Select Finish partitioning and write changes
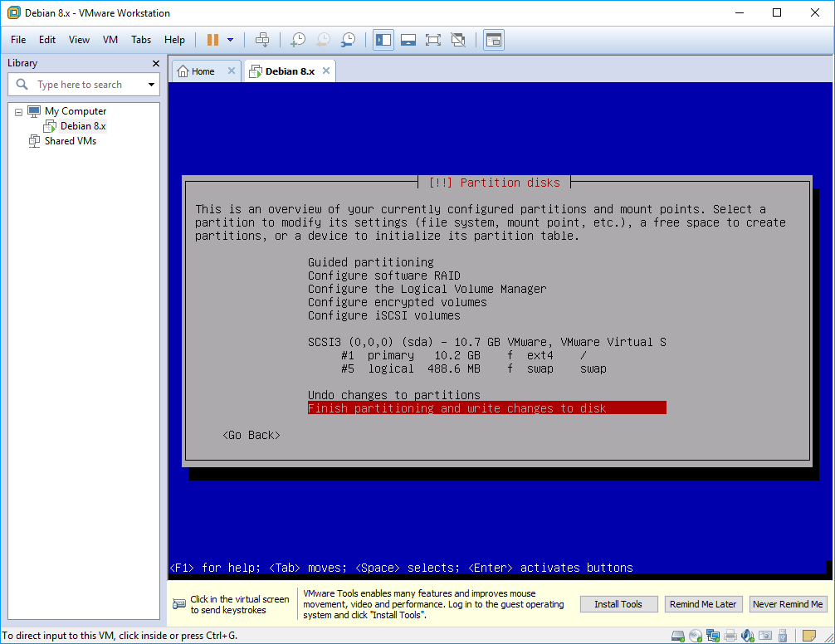 (486, 408)
